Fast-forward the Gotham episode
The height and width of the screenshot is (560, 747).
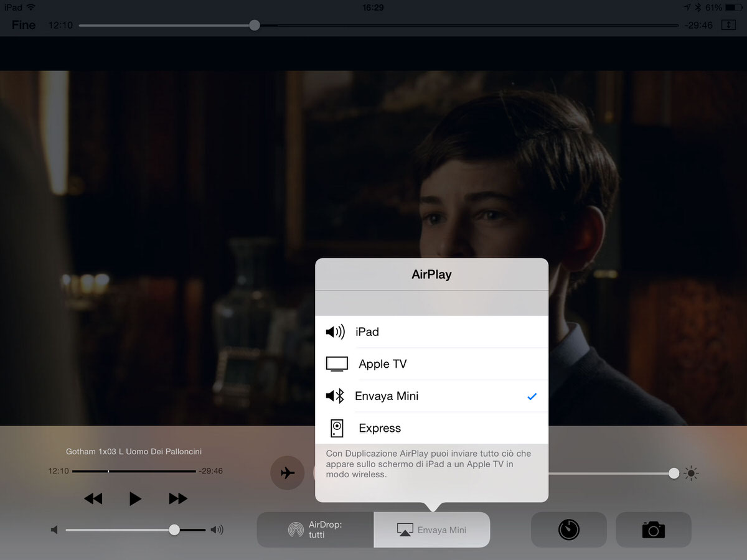click(177, 498)
